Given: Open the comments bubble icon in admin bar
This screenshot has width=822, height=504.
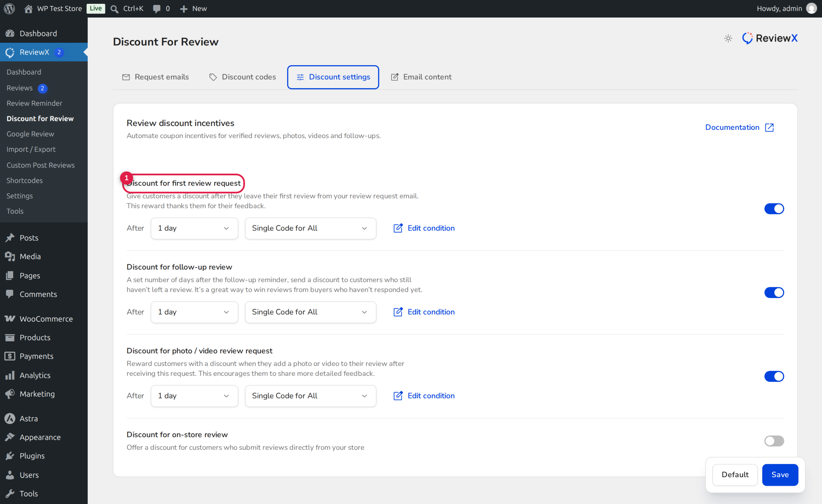Looking at the screenshot, I should [x=156, y=9].
